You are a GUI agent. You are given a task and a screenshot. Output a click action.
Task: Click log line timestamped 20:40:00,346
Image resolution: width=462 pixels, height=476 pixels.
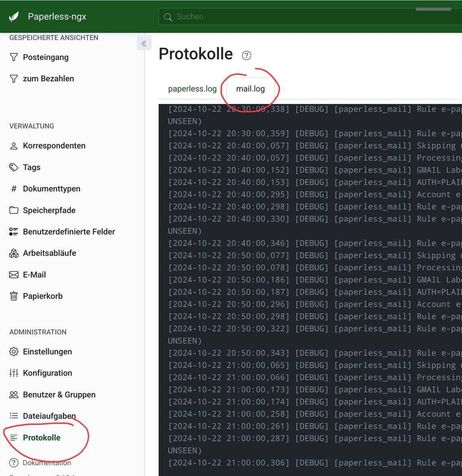315,243
